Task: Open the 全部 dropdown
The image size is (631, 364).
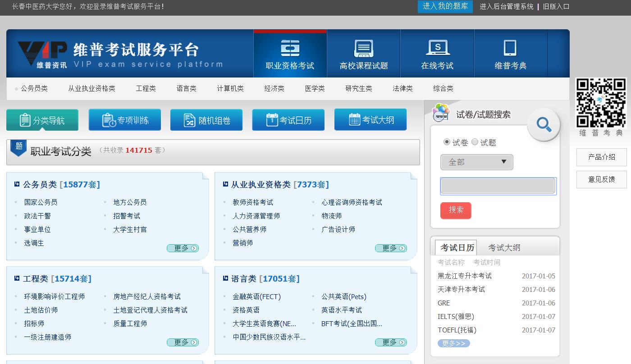Action: (477, 162)
